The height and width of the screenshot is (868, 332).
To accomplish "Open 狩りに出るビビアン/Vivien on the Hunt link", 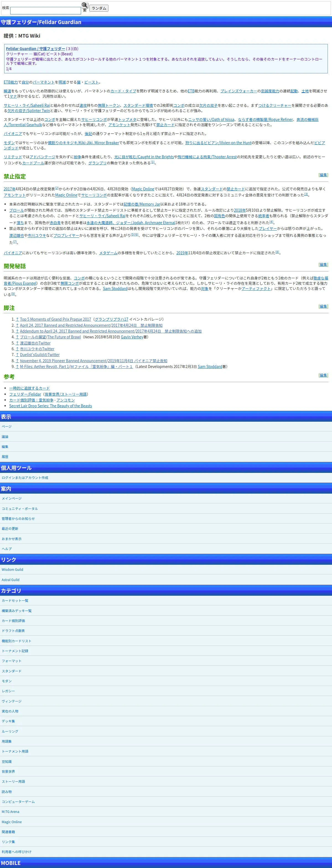I will pos(218,143).
